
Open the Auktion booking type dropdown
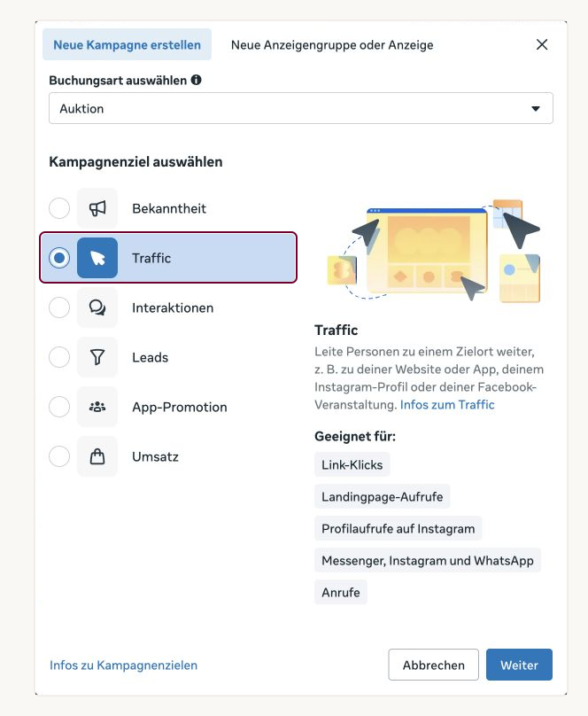tap(301, 108)
